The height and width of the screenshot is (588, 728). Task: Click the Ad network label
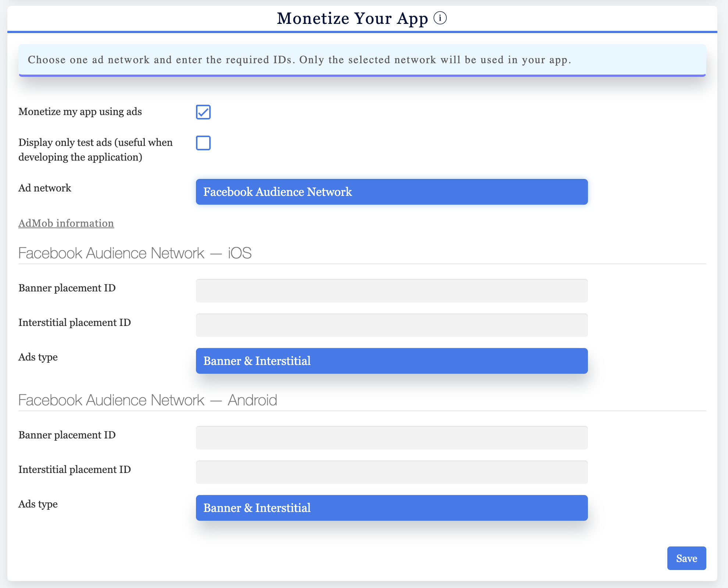[x=44, y=188]
